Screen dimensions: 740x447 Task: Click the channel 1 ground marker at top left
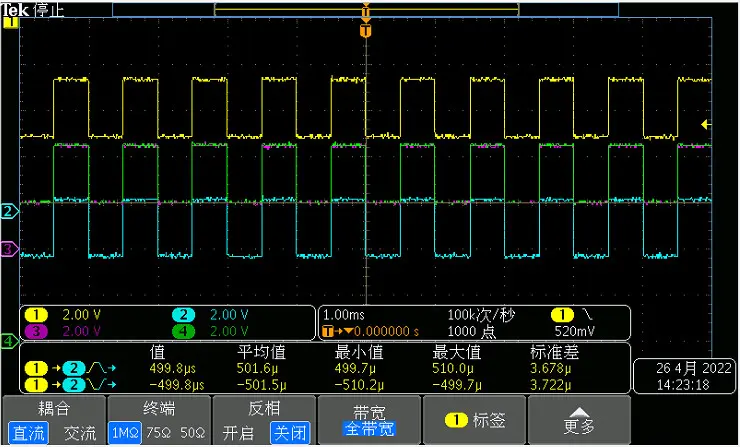coord(10,22)
